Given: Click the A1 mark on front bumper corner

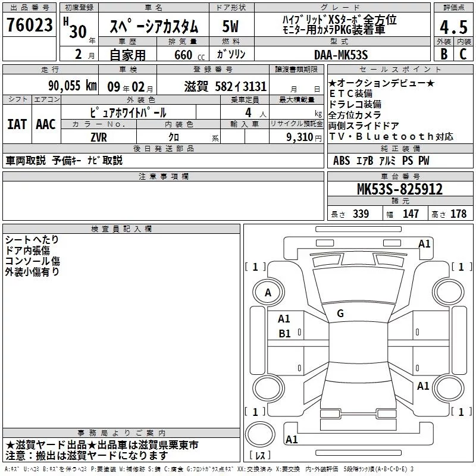Looking at the screenshot, I should coord(424,244).
